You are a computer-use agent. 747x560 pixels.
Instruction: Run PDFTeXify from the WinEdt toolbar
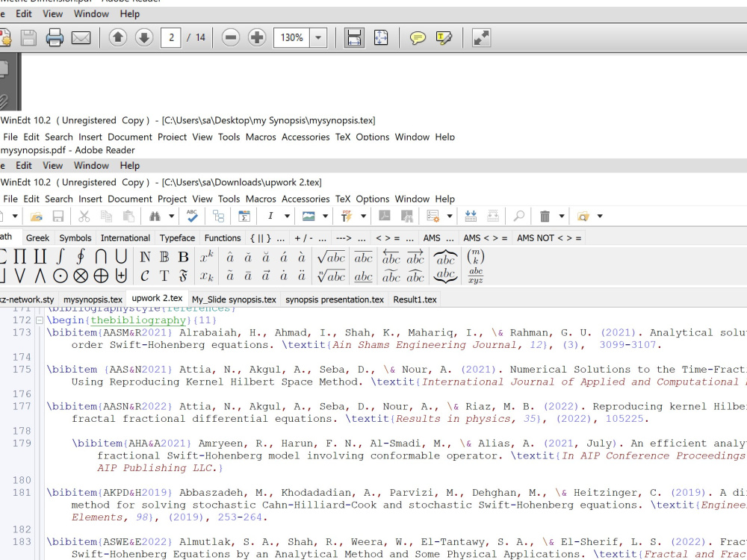[347, 217]
